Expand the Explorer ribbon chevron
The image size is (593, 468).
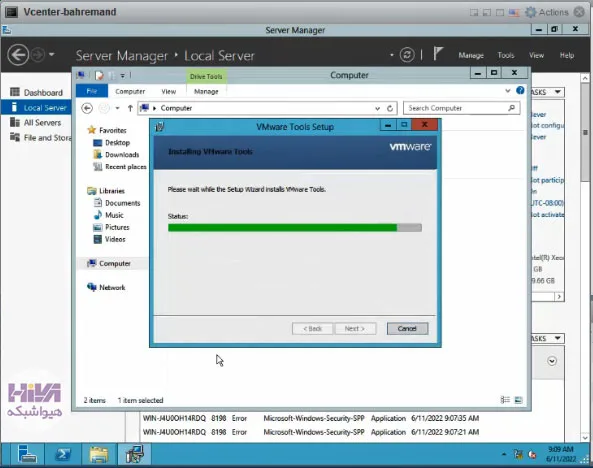[508, 91]
